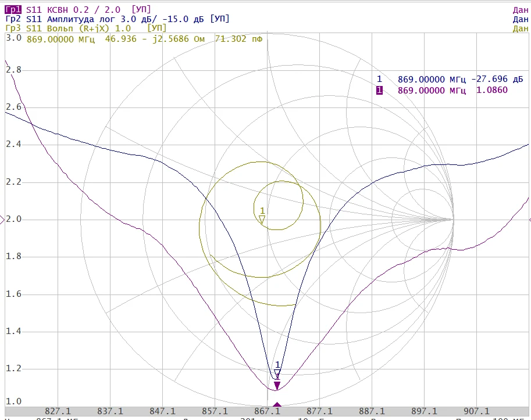Screen dimensions: 531x420
Task: Click the filled purple marker triangle on the KSVN trace
Action: click(x=277, y=385)
